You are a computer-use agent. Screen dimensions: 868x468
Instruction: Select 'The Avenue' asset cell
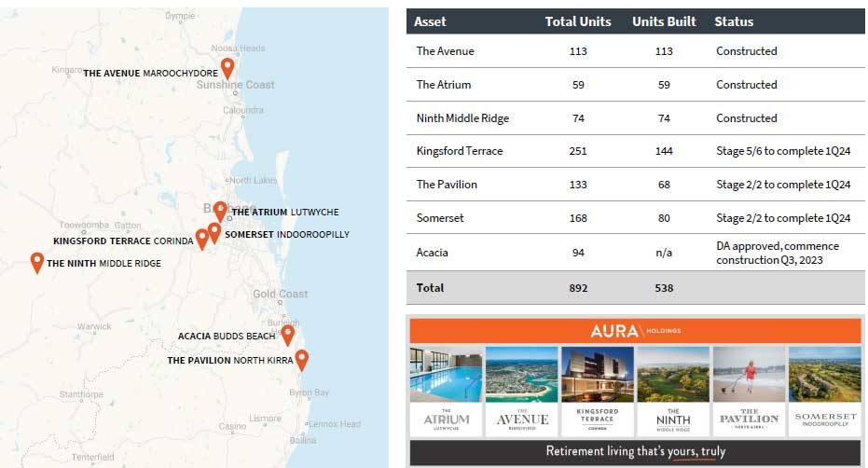coord(445,51)
